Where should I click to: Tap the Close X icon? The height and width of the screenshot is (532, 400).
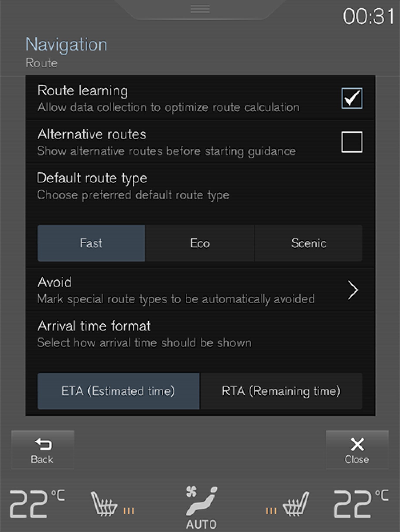357,444
